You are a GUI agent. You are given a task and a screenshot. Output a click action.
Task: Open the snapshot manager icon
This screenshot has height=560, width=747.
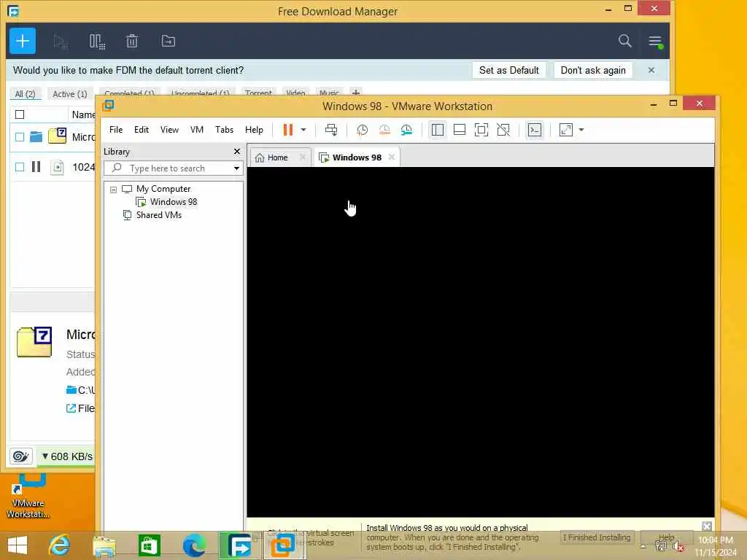coord(406,130)
